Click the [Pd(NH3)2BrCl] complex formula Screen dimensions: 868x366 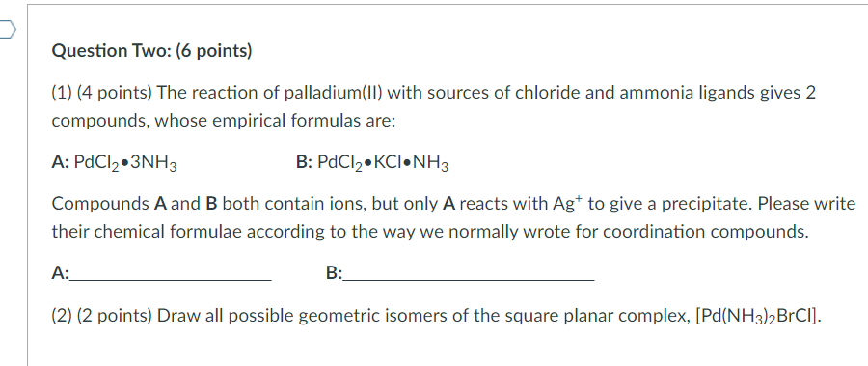pos(758,317)
